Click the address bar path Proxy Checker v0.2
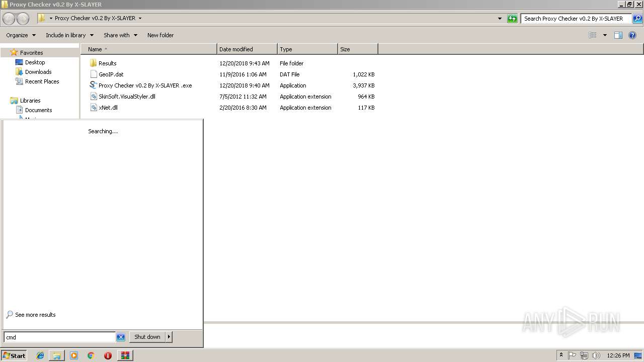644x362 pixels. pos(95,18)
